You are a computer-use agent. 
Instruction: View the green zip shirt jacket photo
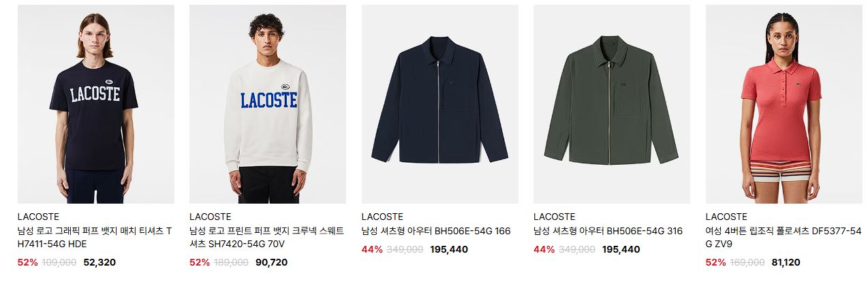[x=612, y=104]
